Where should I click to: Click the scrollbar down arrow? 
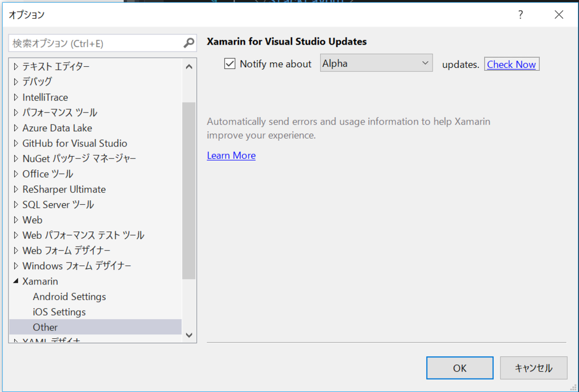[x=189, y=335]
